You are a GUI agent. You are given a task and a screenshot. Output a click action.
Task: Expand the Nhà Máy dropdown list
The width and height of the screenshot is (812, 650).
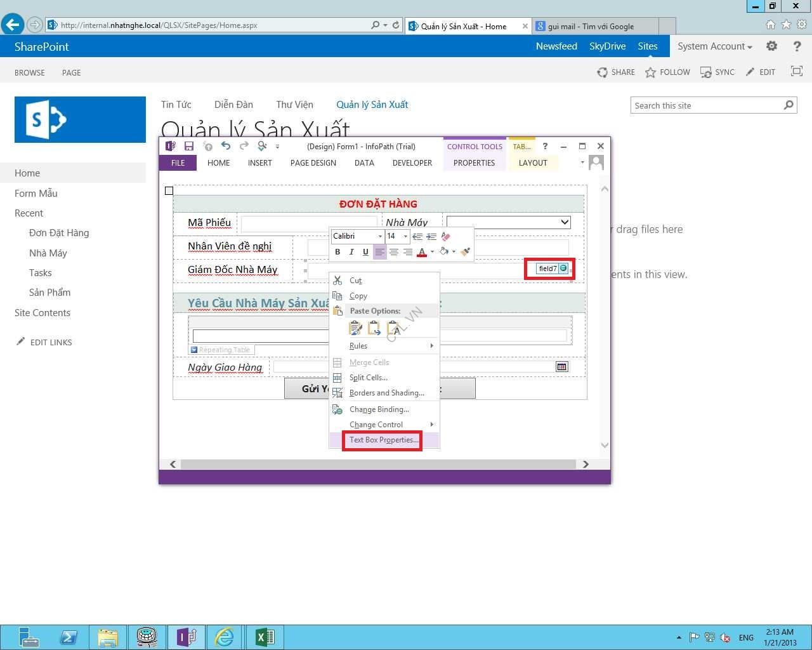[x=564, y=222]
